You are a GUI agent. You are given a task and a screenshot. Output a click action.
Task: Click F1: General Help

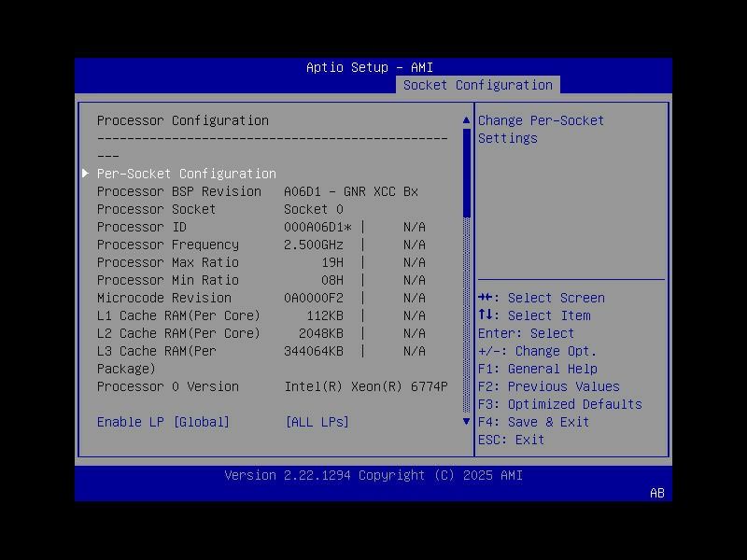click(539, 368)
